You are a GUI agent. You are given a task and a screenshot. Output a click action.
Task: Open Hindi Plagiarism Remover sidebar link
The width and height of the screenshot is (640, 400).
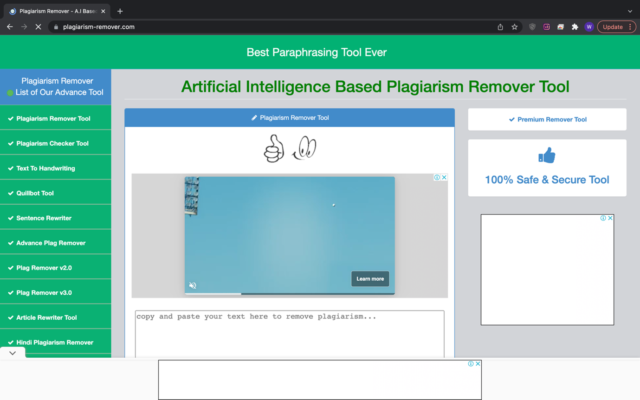[x=56, y=342]
